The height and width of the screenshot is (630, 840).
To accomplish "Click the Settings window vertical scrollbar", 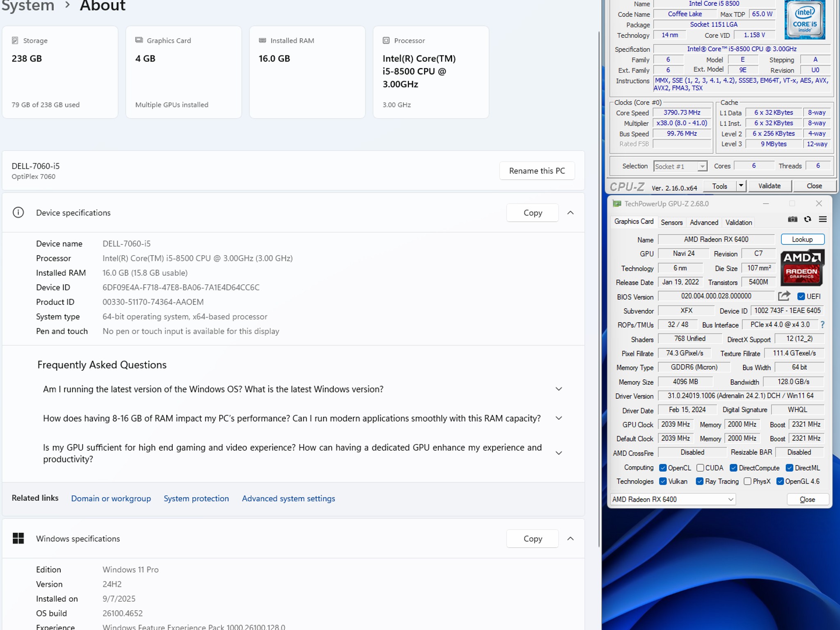I will click(598, 287).
